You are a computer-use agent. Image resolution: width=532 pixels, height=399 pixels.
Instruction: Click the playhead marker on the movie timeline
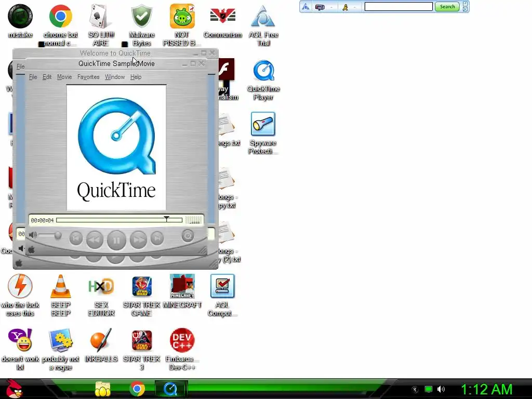pyautogui.click(x=166, y=219)
